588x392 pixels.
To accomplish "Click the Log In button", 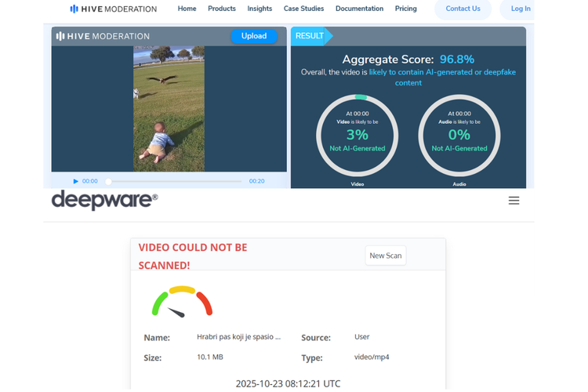I will pos(520,9).
